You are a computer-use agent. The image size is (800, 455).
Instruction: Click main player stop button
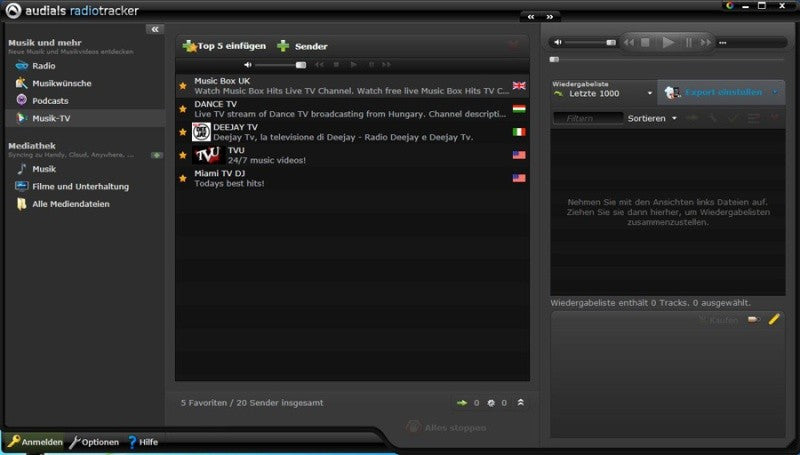pyautogui.click(x=645, y=42)
